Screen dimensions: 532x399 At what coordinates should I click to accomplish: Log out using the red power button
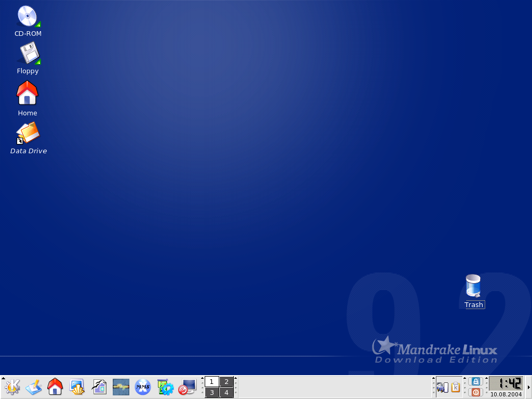[476, 393]
